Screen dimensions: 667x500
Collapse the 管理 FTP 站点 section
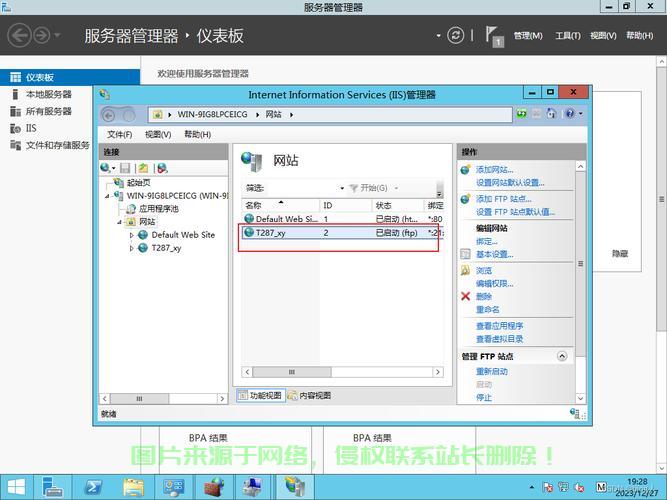(x=562, y=356)
